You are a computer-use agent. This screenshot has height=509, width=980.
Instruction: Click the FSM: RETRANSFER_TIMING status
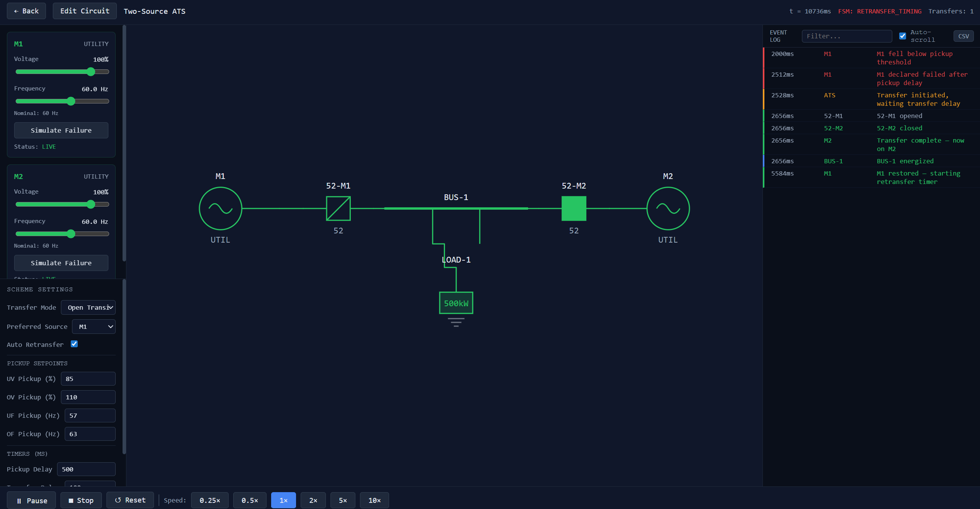880,11
